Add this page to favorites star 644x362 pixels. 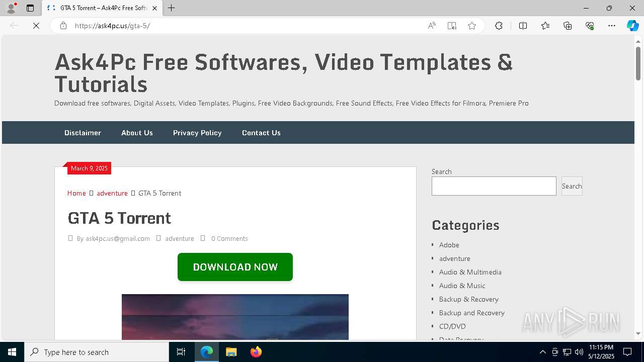click(x=472, y=26)
